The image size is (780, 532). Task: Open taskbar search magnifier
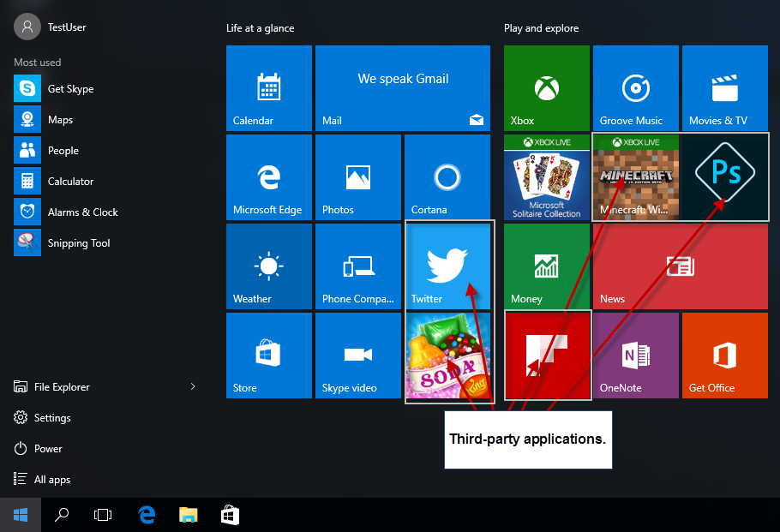62,515
